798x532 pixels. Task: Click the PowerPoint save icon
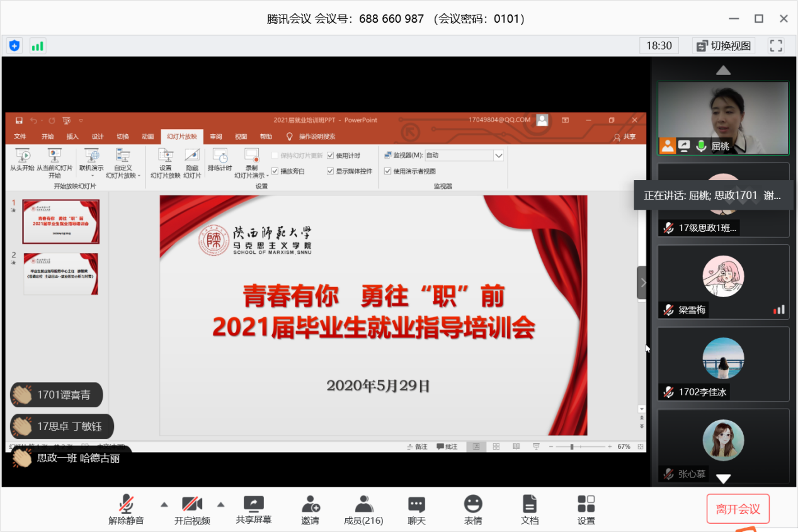coord(19,120)
